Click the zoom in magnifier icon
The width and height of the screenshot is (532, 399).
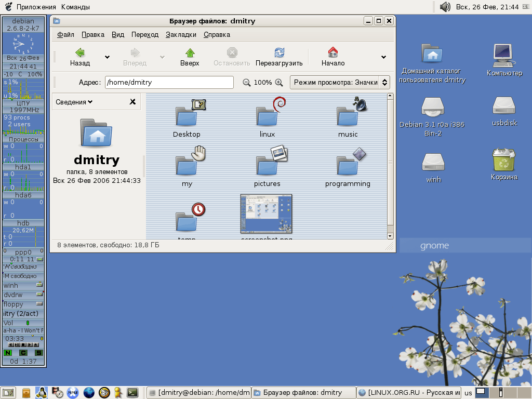(279, 83)
